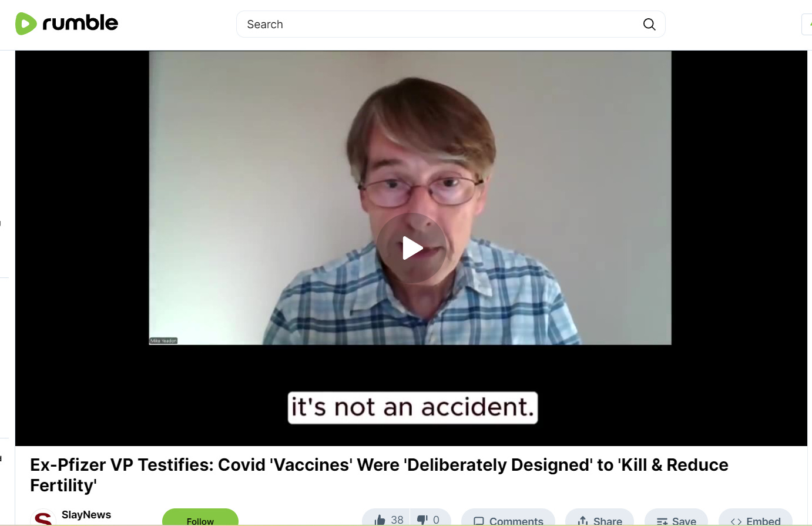Click the like count number 38
The image size is (812, 526).
(x=397, y=520)
